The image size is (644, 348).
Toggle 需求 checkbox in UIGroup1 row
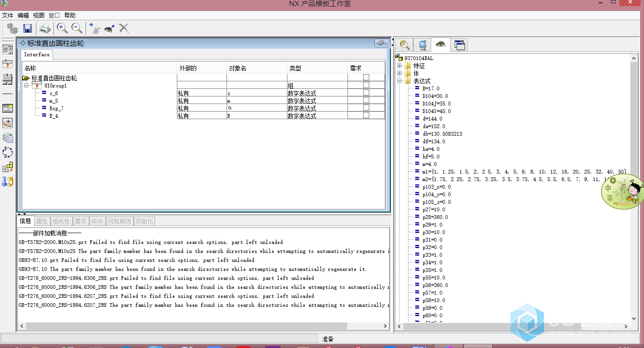coord(366,85)
